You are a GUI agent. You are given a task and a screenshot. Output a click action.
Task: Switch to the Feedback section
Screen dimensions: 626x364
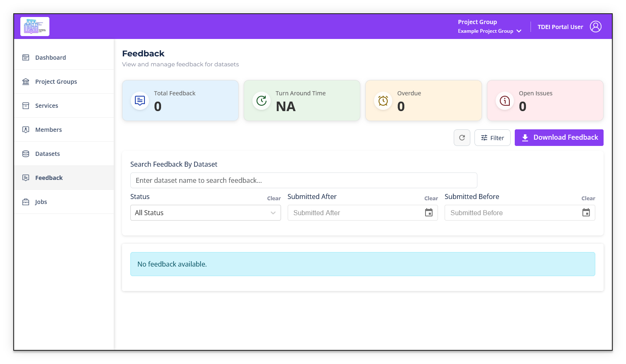(x=49, y=177)
